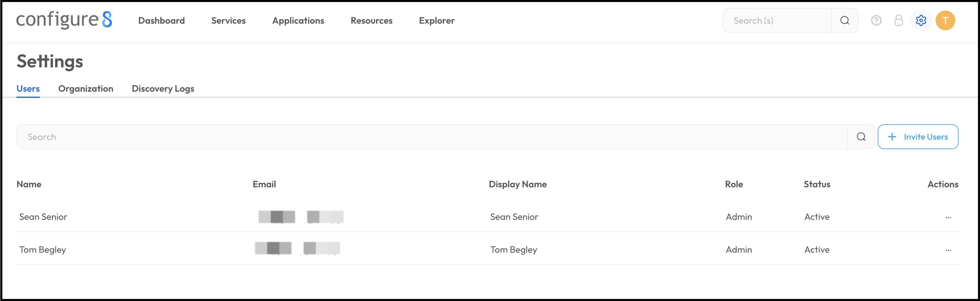Open actions menu for Sean Senior
Screen dimensions: 980x301
click(948, 218)
